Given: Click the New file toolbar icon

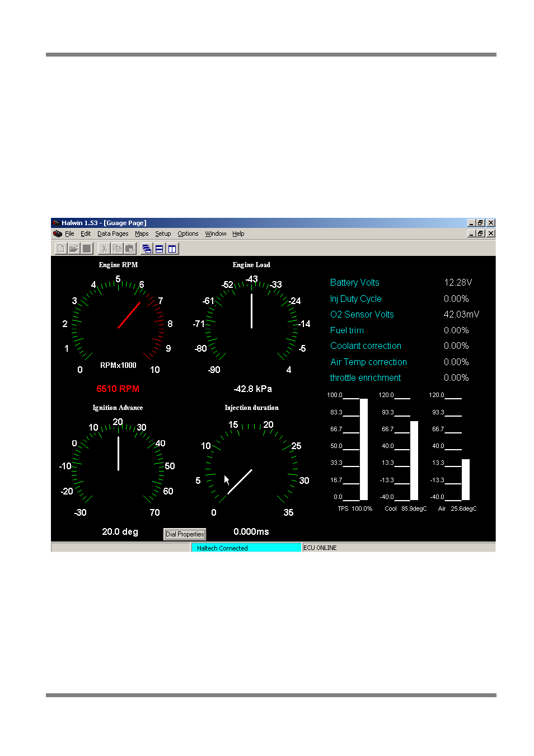Looking at the screenshot, I should tap(60, 249).
